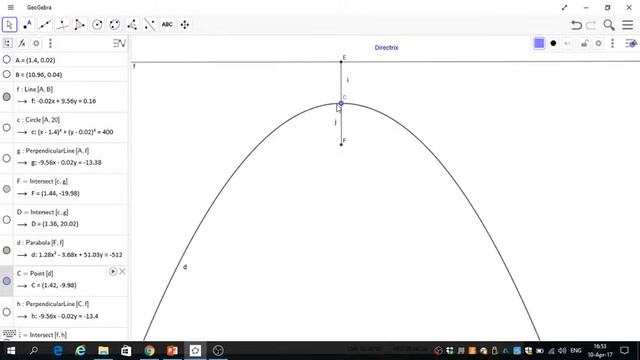Open the blue color swatch picker
Image resolution: width=640 pixels, height=360 pixels.
tap(539, 43)
